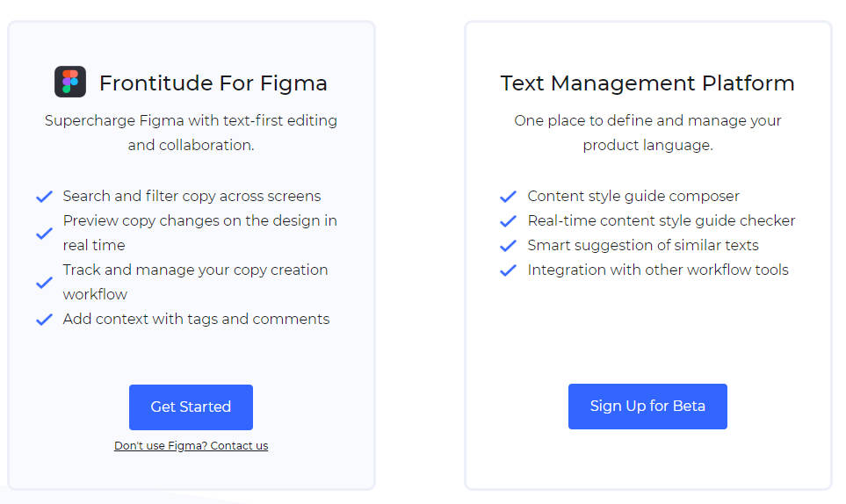846x504 pixels.
Task: Click checkmark beside Search and filter copy
Action: tap(44, 197)
